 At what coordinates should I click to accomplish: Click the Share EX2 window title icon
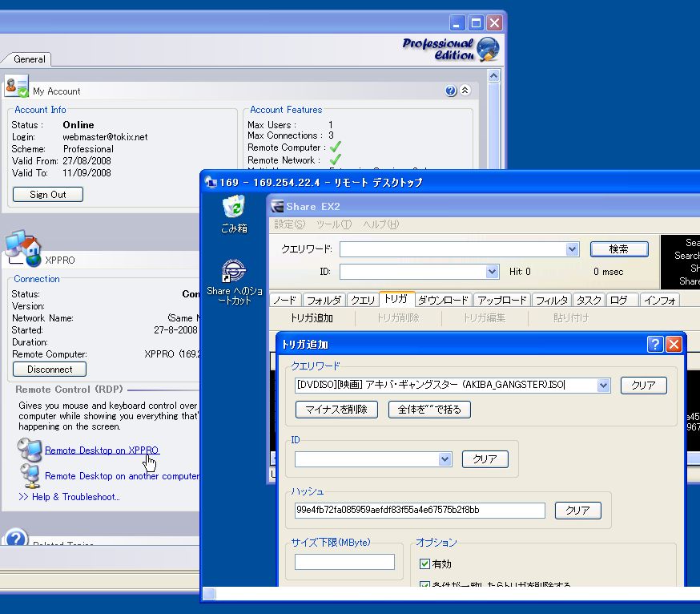277,206
